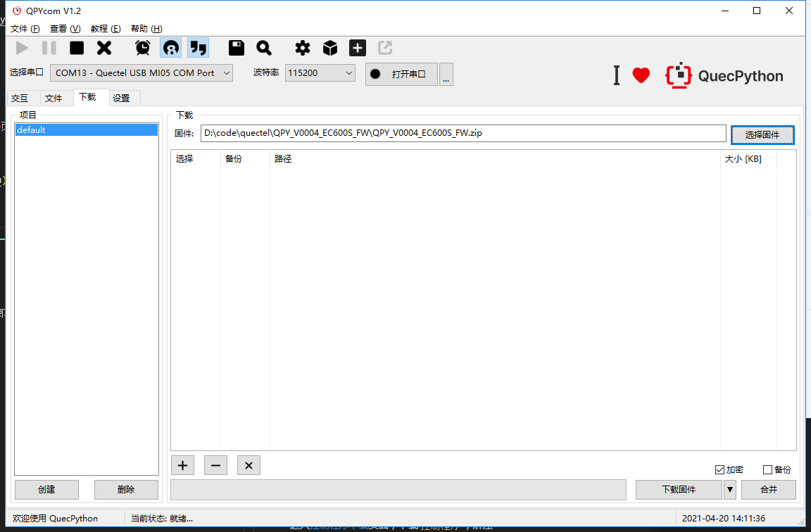Viewport: 811px width, 532px height.
Task: Click the save icon in the toolbar
Action: pos(236,47)
